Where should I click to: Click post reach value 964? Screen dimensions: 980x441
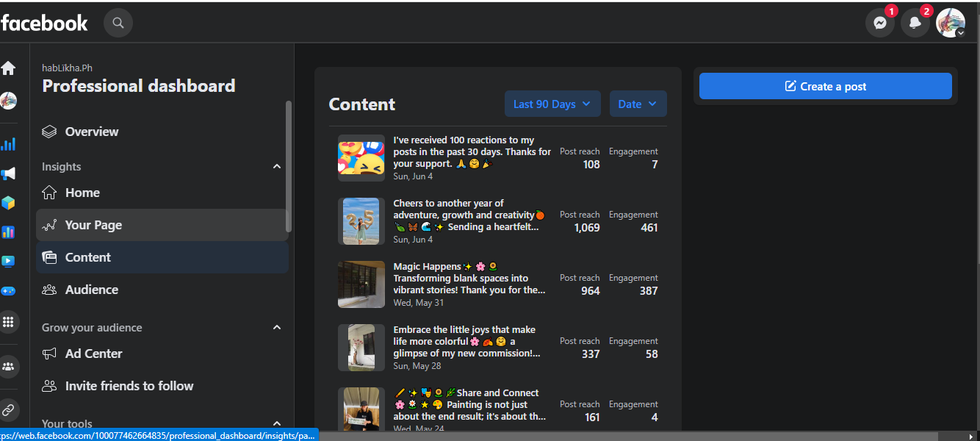(x=591, y=291)
